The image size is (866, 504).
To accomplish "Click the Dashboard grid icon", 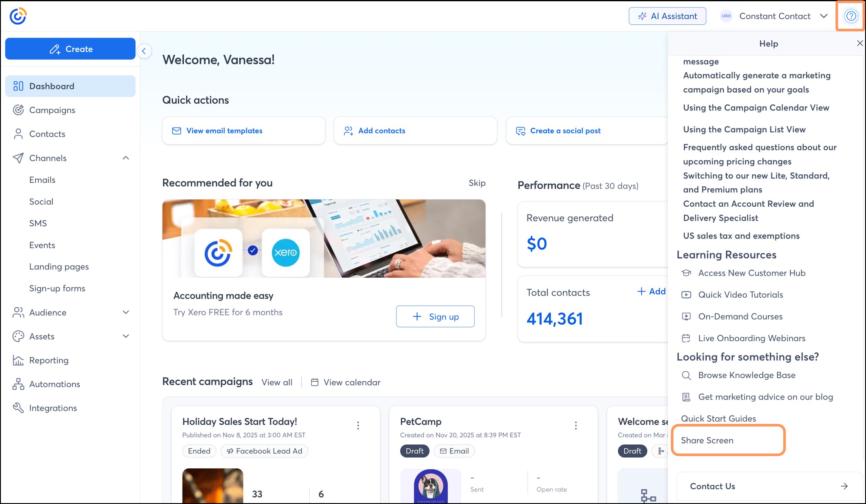I will (18, 86).
